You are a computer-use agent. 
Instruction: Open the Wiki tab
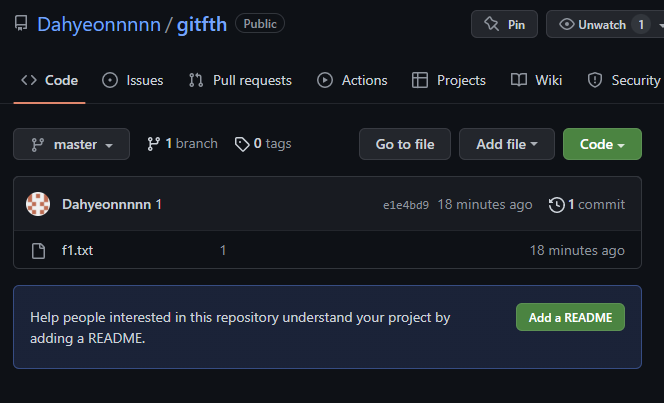[x=537, y=80]
